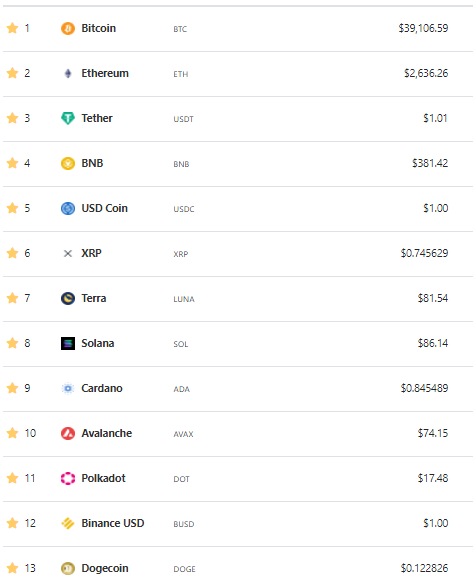The image size is (473, 582).
Task: Open the Ethereum coin page link
Action: click(105, 73)
